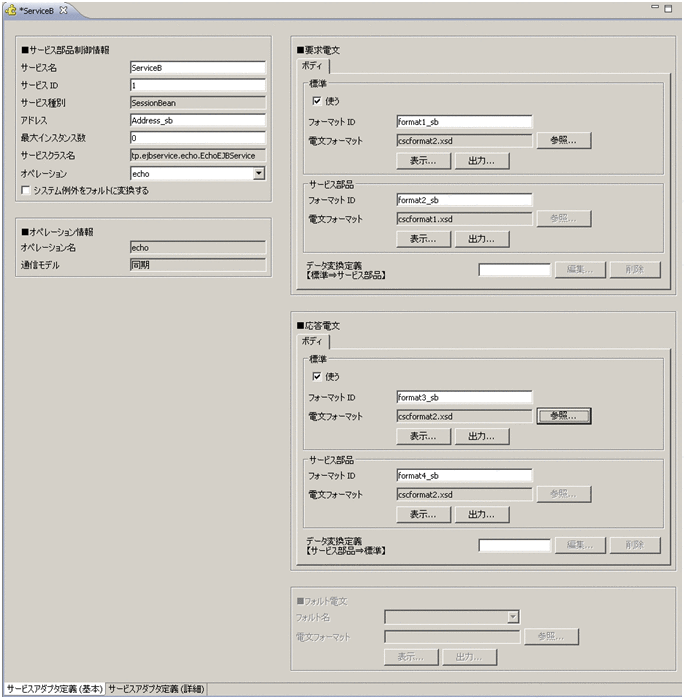Click 表示 button under request 標準 format
Screen dimensions: 685x700
tap(423, 161)
